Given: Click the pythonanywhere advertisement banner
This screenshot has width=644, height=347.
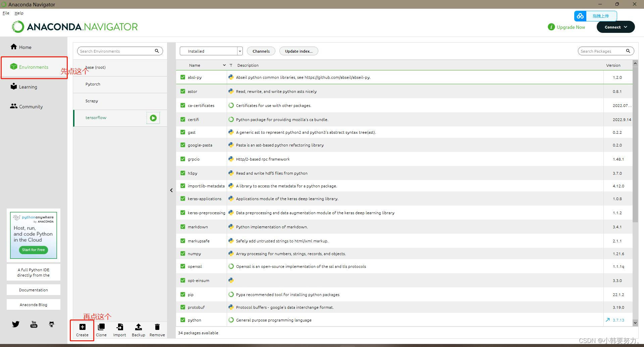Looking at the screenshot, I should pyautogui.click(x=34, y=235).
